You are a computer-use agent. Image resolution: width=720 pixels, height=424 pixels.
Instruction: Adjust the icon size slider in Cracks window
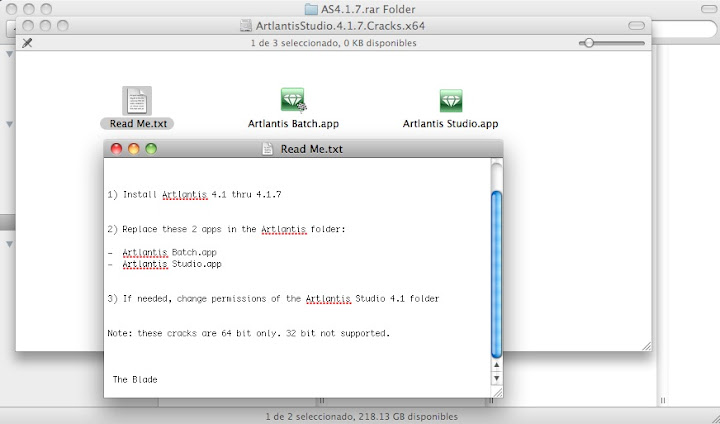tap(589, 43)
